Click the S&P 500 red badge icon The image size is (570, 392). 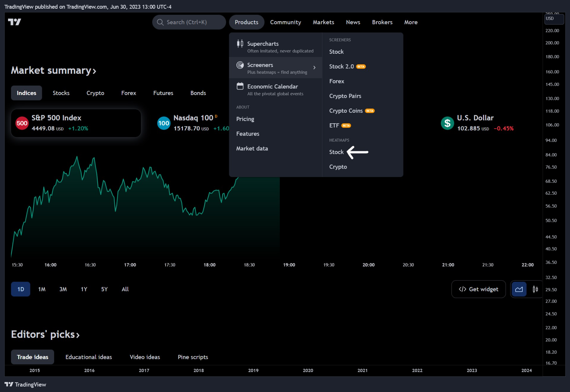tap(22, 123)
